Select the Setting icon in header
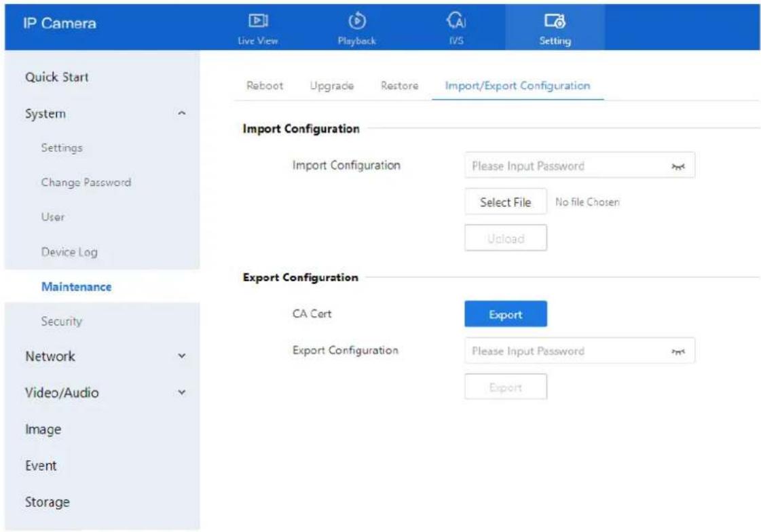The width and height of the screenshot is (761, 532). point(555,21)
